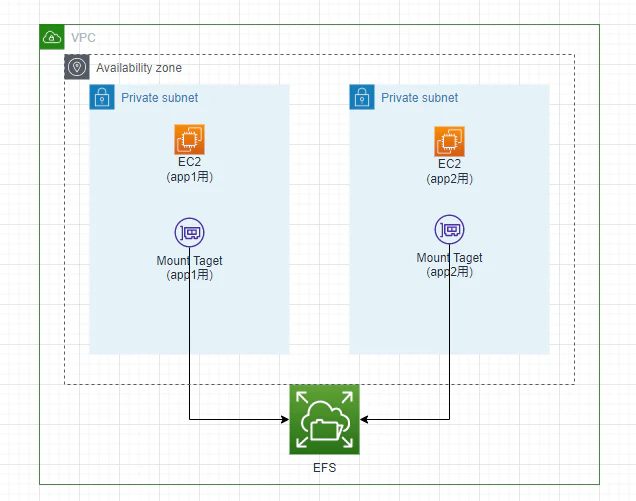Select the EC2 icon for app2
This screenshot has height=501, width=636.
449,142
